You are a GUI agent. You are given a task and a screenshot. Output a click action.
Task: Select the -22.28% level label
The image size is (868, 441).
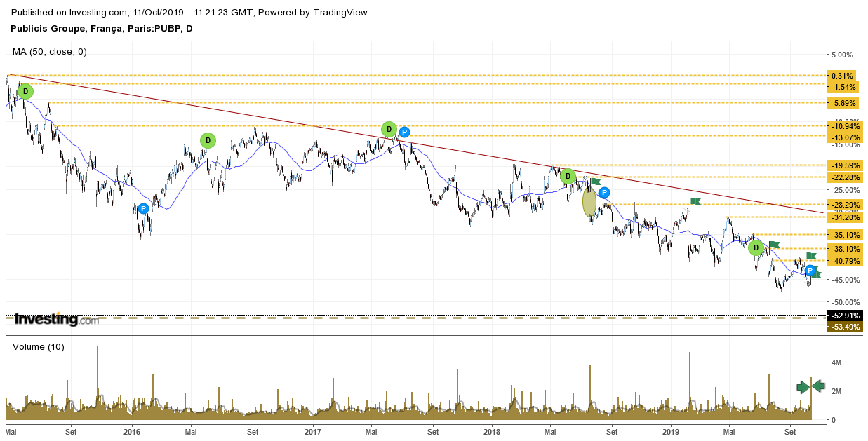click(845, 177)
